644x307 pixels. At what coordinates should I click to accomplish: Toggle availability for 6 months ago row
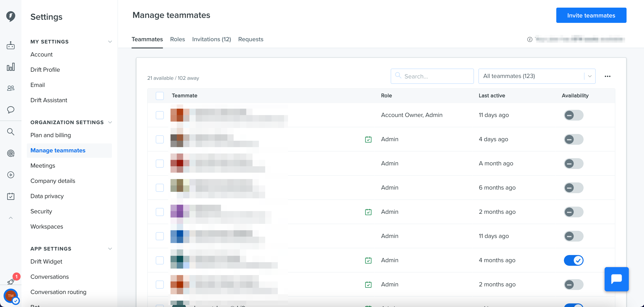pyautogui.click(x=574, y=188)
